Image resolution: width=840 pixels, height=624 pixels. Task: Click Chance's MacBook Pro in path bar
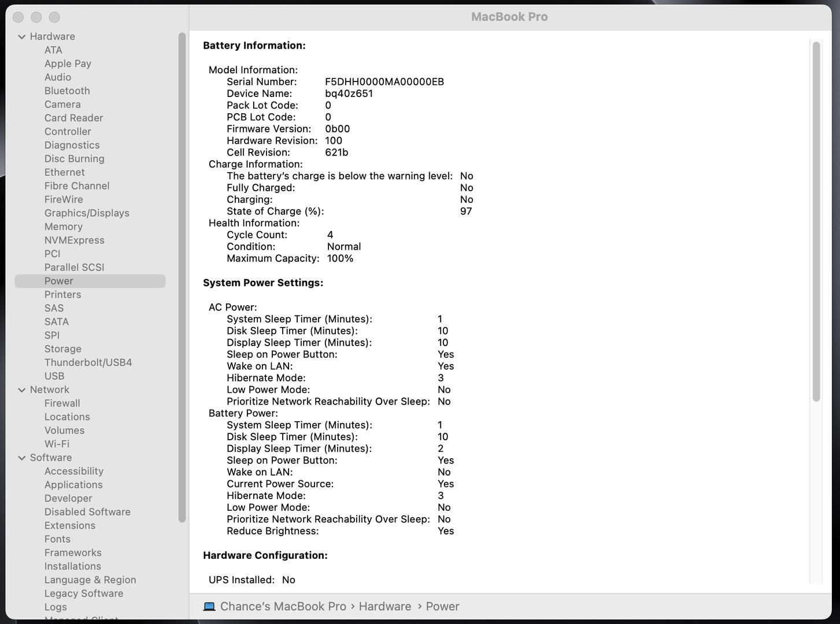pos(283,607)
